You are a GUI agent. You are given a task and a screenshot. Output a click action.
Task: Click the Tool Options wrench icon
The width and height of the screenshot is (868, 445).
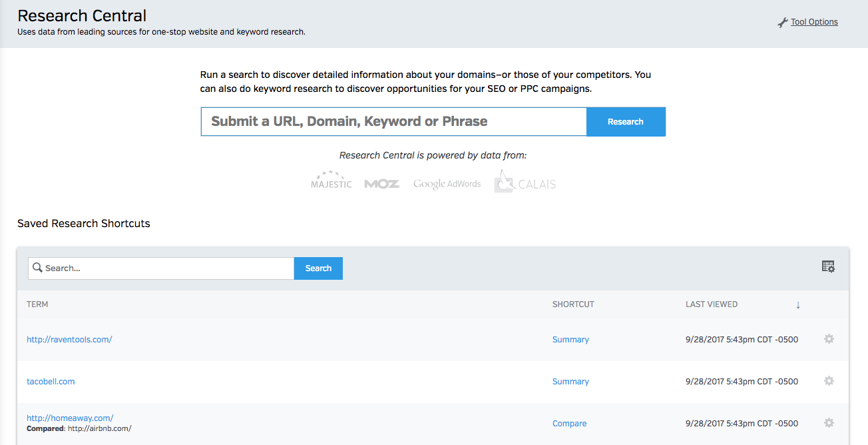[x=783, y=23]
